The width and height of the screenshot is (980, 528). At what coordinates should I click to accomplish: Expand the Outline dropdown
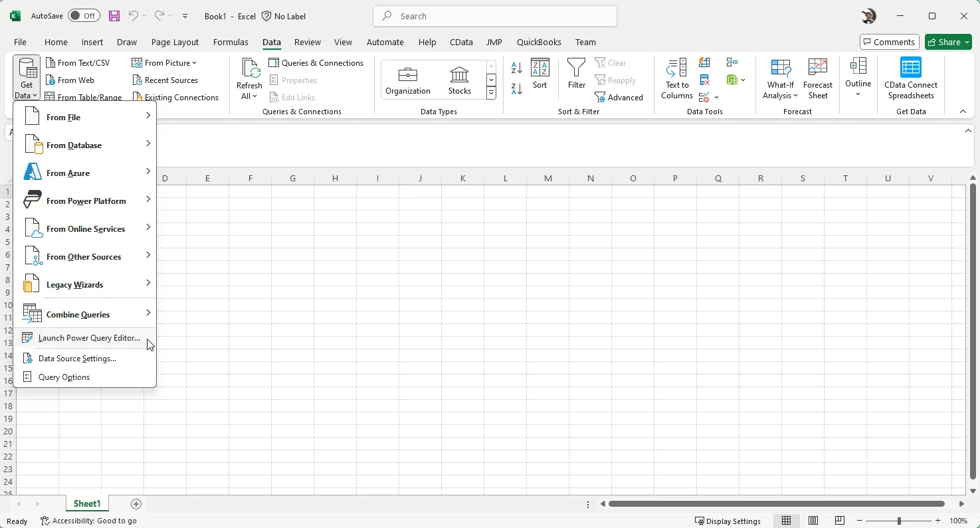858,78
